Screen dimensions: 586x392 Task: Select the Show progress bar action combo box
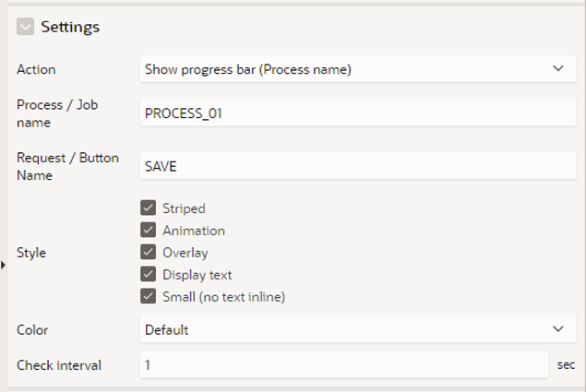[358, 69]
